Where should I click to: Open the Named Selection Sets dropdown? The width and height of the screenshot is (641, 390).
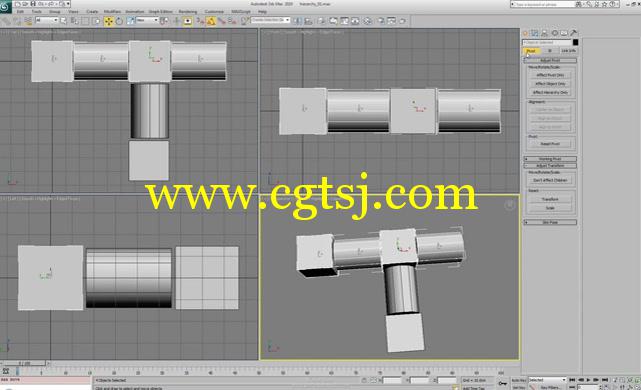point(271,20)
